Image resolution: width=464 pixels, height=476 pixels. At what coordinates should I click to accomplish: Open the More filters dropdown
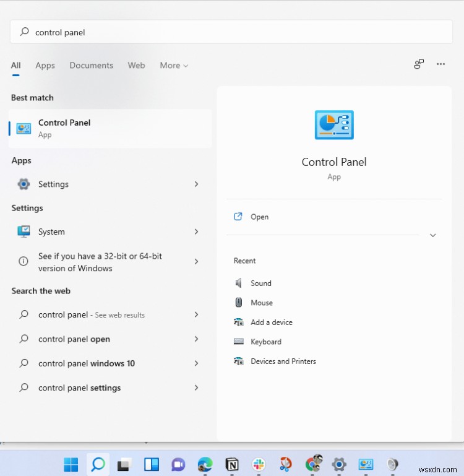pyautogui.click(x=174, y=65)
